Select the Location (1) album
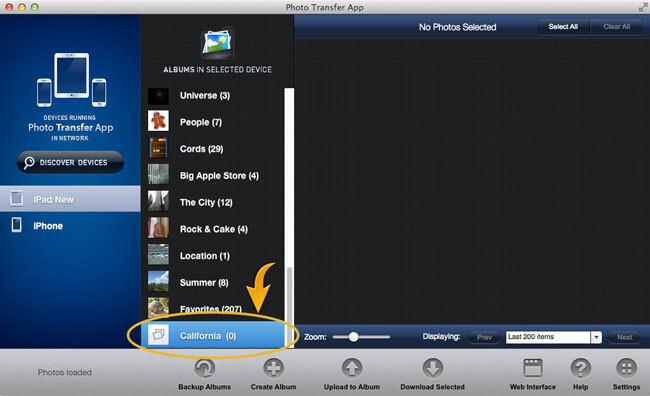650x396 pixels. coord(213,256)
